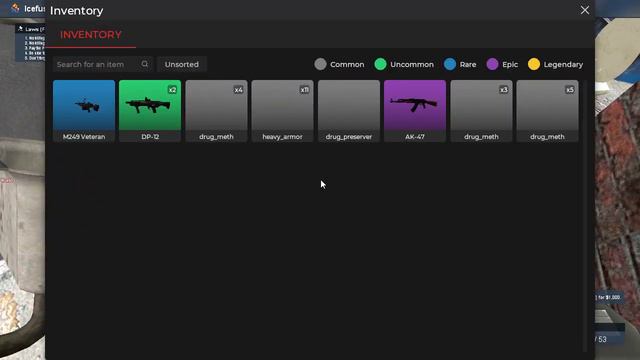
Task: Open the drug_meth x4 item slot
Action: click(216, 111)
